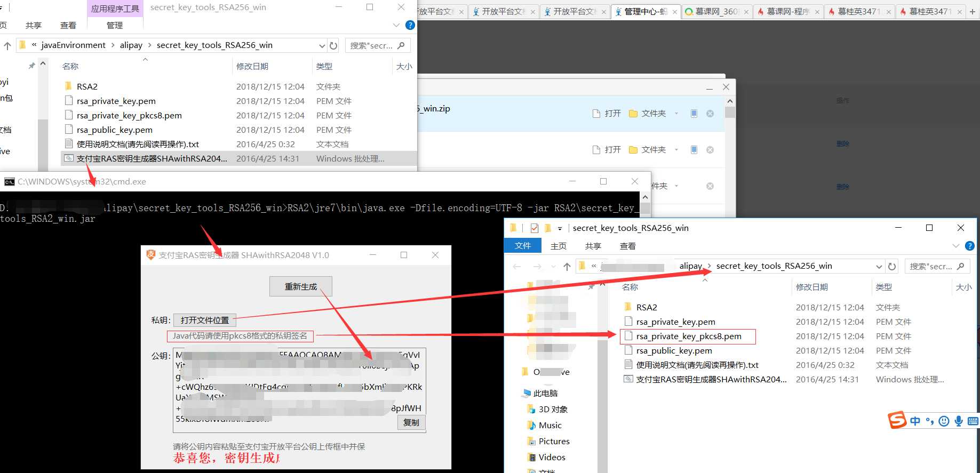The width and height of the screenshot is (980, 473).
Task: Click the download list scrollbar up arrow
Action: 730,101
